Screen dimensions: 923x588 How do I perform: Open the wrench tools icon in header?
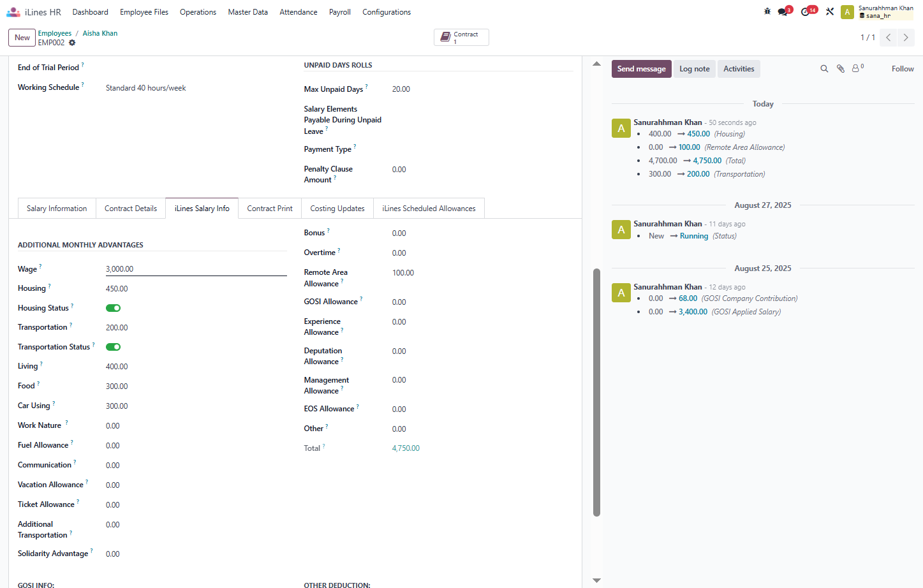830,11
